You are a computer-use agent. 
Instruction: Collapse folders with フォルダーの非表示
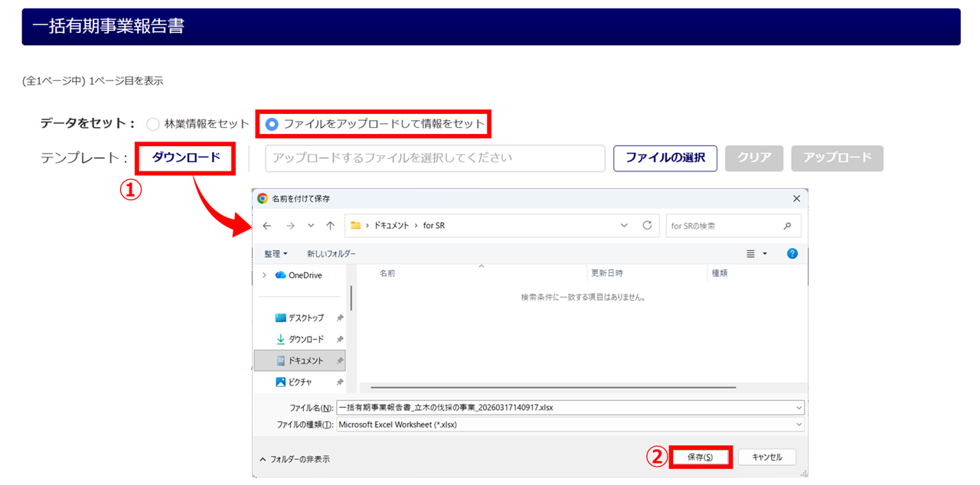(294, 459)
